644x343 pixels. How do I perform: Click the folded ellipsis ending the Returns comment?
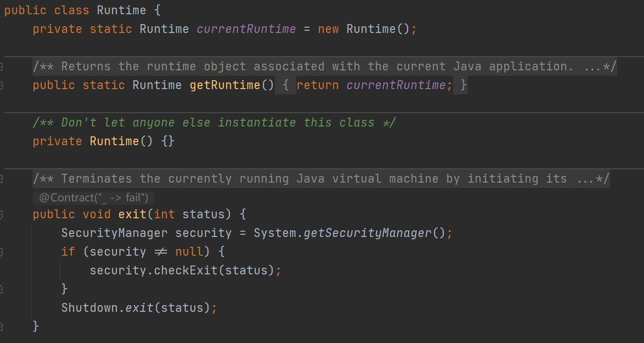pos(595,67)
